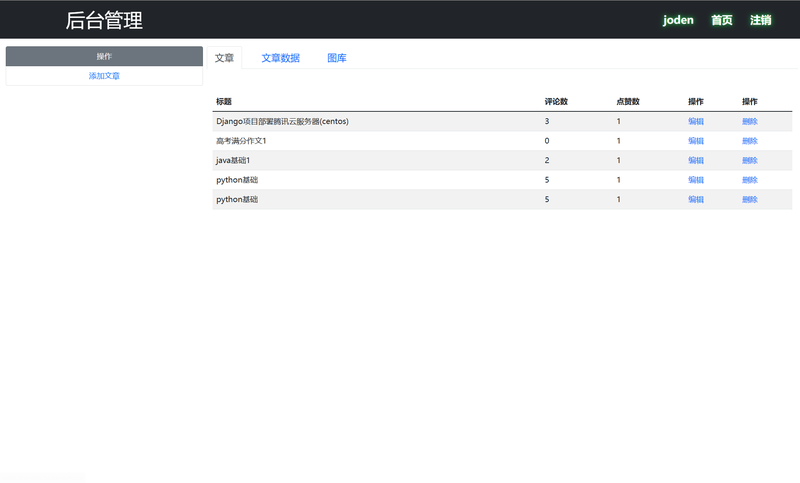This screenshot has width=800, height=483.
Task: Click the gray 操作 sidebar panel header
Action: [104, 56]
